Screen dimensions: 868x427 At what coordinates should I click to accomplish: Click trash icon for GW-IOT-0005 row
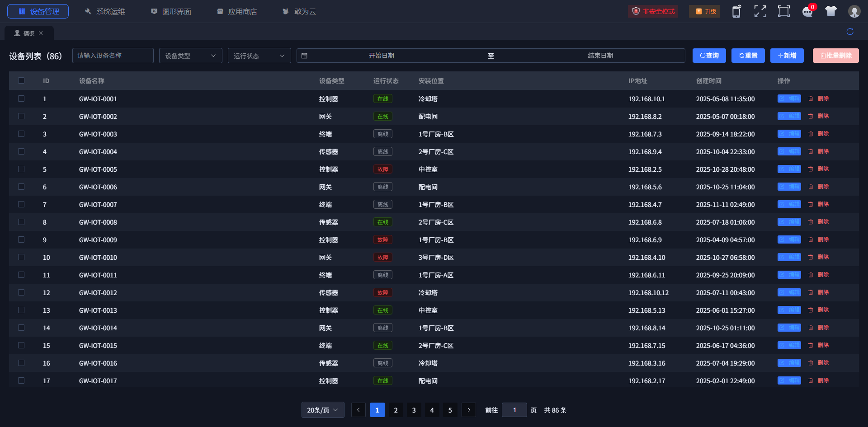811,169
